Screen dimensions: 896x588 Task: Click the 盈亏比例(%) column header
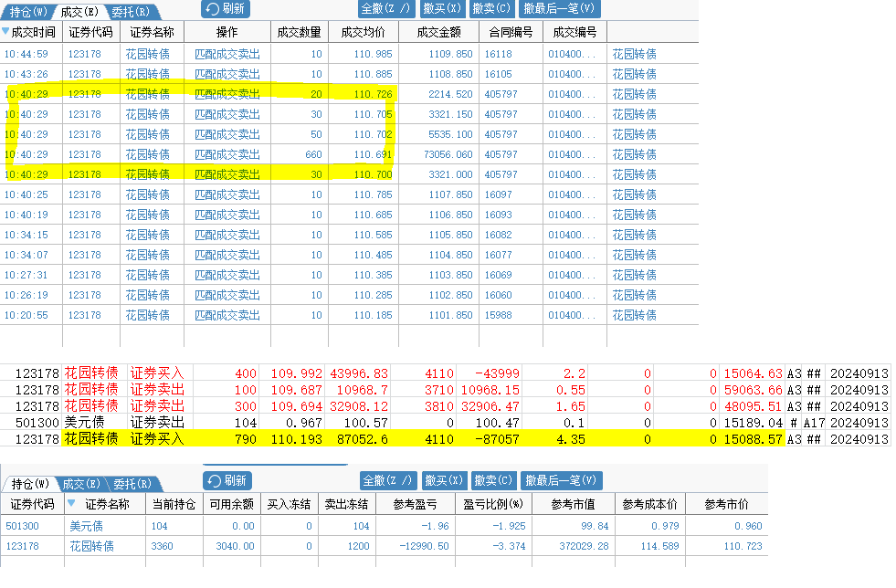coord(494,504)
